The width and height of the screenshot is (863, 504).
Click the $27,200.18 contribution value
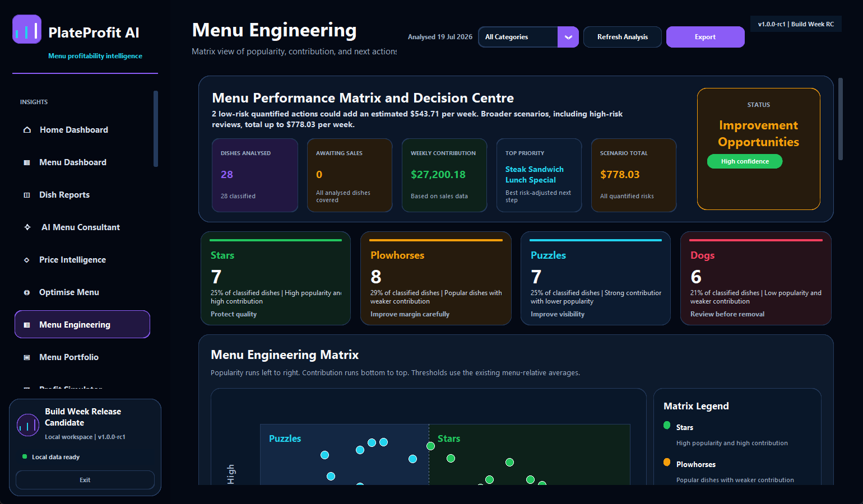click(x=438, y=175)
